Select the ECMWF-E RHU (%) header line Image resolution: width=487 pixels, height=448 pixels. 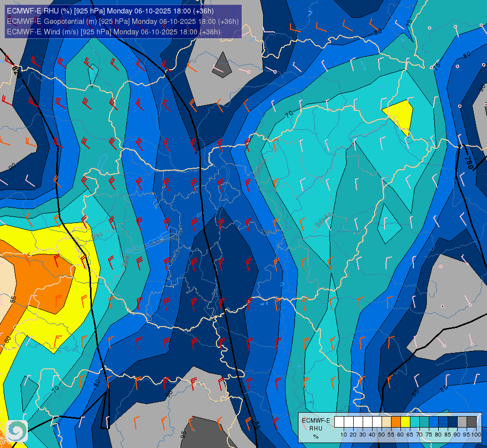(x=110, y=11)
